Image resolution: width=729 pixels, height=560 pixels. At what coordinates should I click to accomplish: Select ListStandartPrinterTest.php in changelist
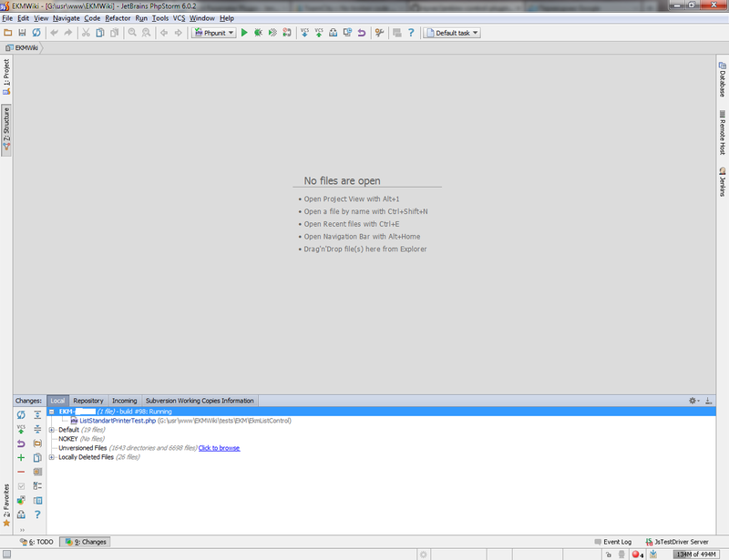pyautogui.click(x=118, y=421)
